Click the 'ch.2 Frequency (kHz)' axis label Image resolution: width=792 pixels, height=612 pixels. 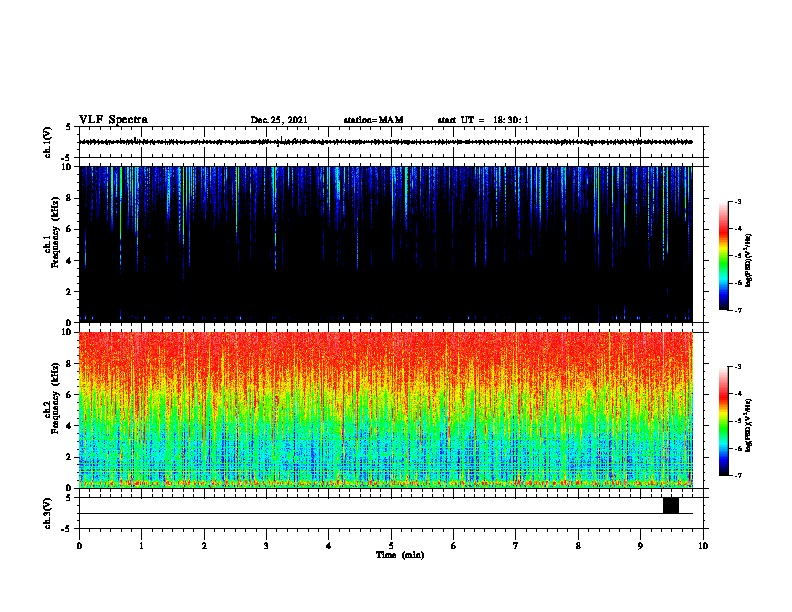point(52,398)
